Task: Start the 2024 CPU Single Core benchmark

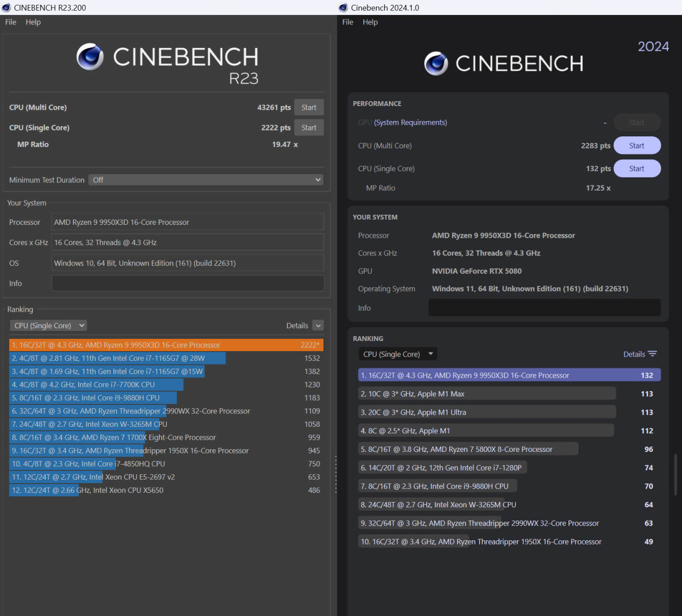Action: pyautogui.click(x=637, y=168)
